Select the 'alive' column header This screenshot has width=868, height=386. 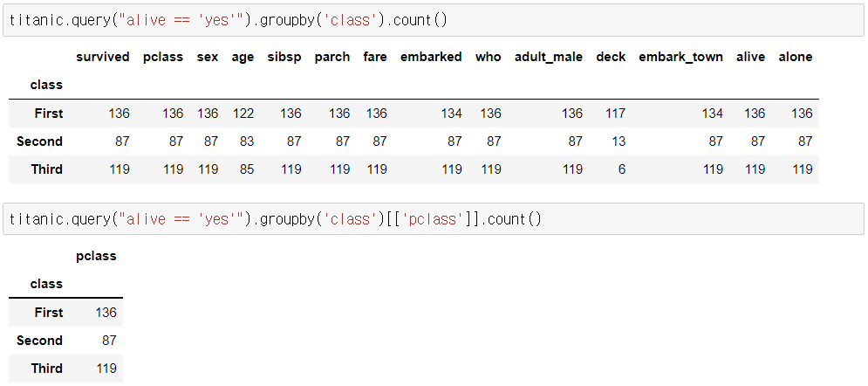[x=750, y=57]
